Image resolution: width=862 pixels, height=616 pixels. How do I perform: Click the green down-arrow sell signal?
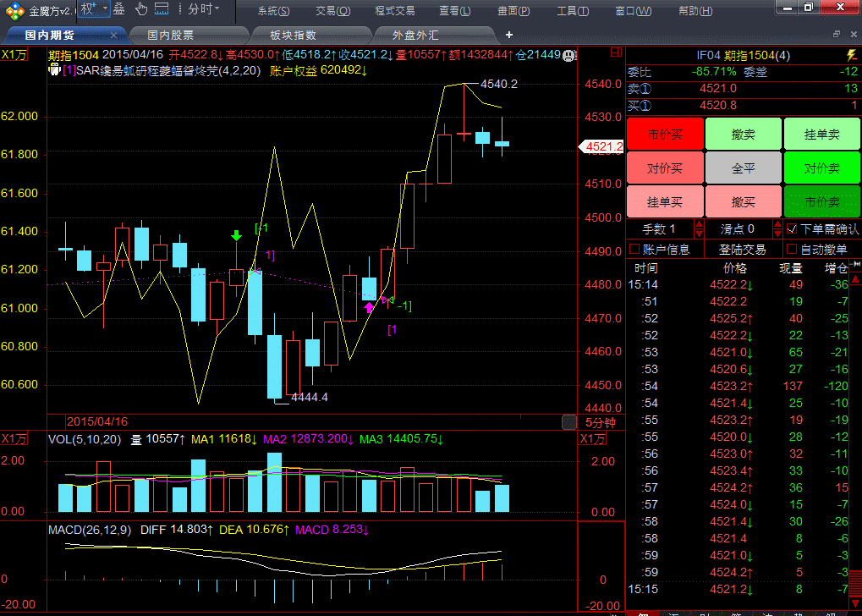236,235
